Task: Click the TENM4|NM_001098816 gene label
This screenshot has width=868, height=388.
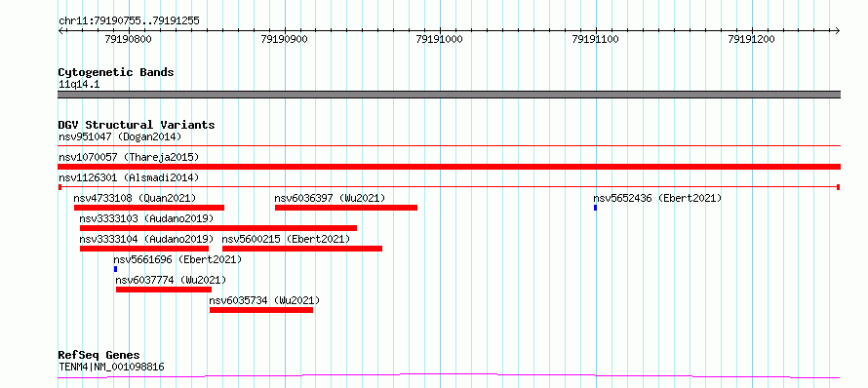Action: pyautogui.click(x=111, y=367)
